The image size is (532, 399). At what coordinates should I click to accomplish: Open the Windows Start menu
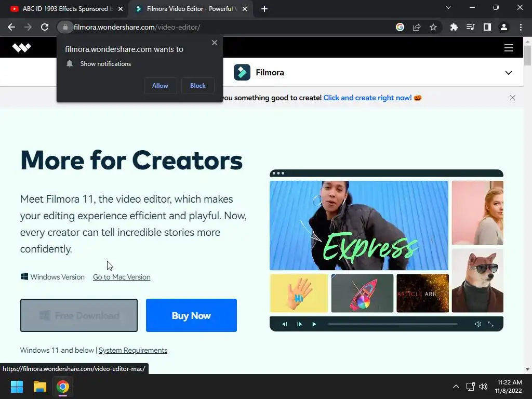pyautogui.click(x=17, y=387)
